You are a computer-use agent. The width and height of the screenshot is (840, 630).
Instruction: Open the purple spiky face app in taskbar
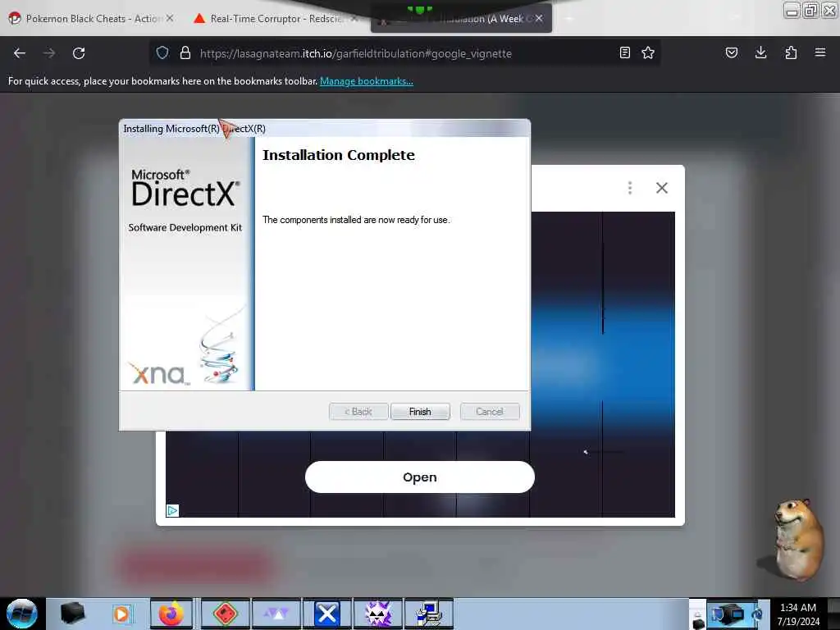pos(378,614)
